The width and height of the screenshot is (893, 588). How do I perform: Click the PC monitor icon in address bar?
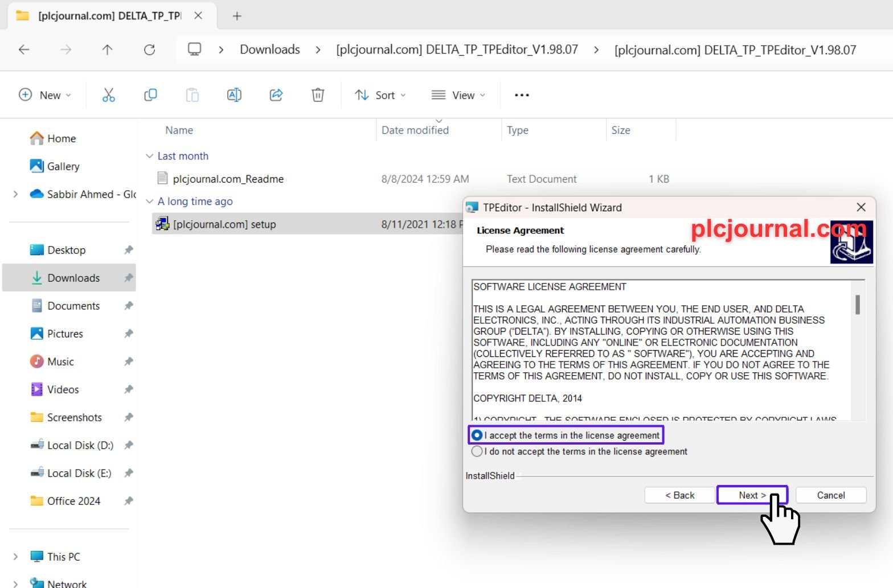click(x=195, y=50)
